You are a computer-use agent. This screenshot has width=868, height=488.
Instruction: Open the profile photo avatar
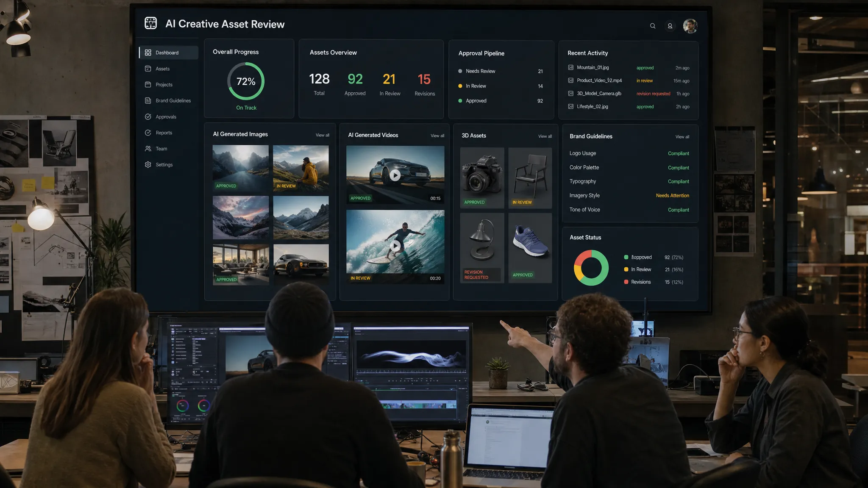[690, 26]
